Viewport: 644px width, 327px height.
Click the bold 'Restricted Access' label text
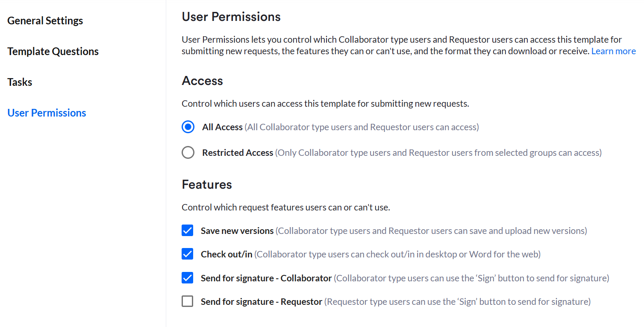click(238, 153)
